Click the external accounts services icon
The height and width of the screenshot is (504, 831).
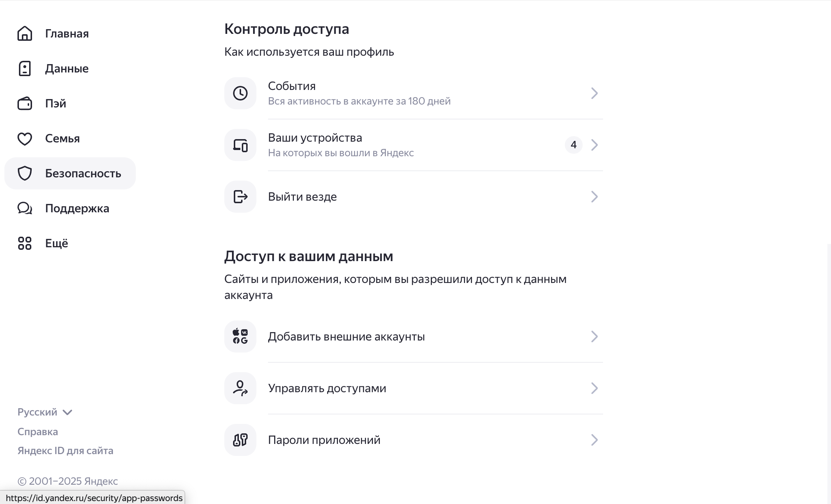tap(240, 336)
